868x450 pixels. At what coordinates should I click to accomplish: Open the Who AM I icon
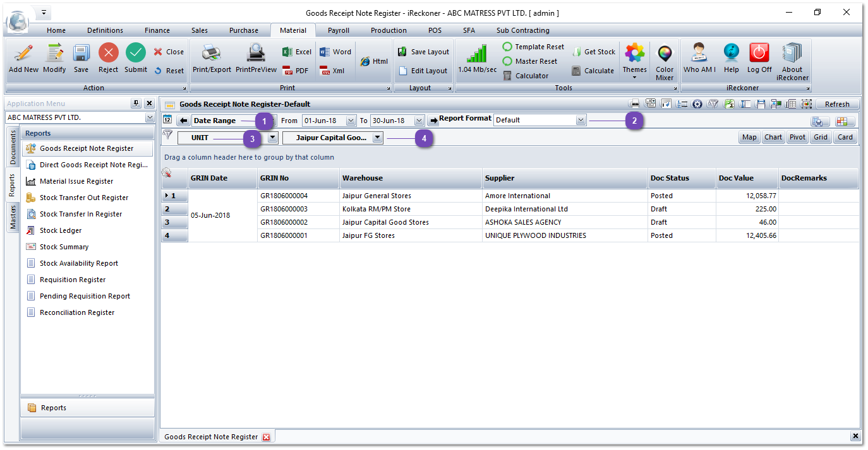pyautogui.click(x=699, y=53)
